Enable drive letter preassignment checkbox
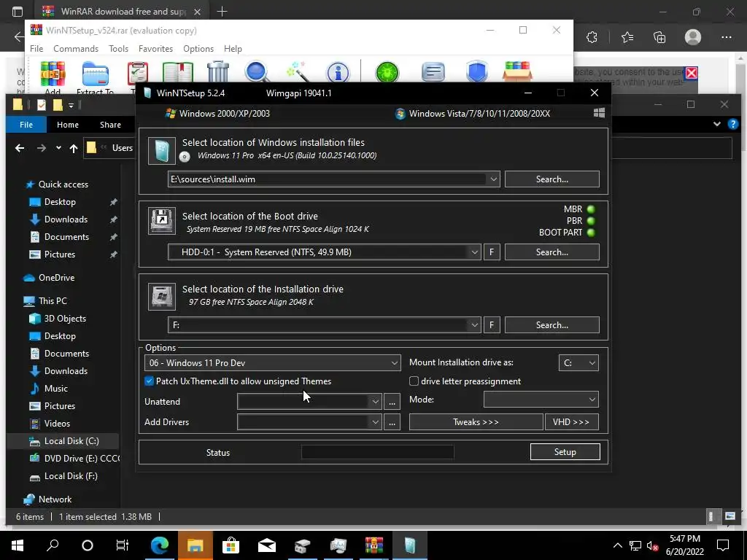747x560 pixels. pos(414,381)
